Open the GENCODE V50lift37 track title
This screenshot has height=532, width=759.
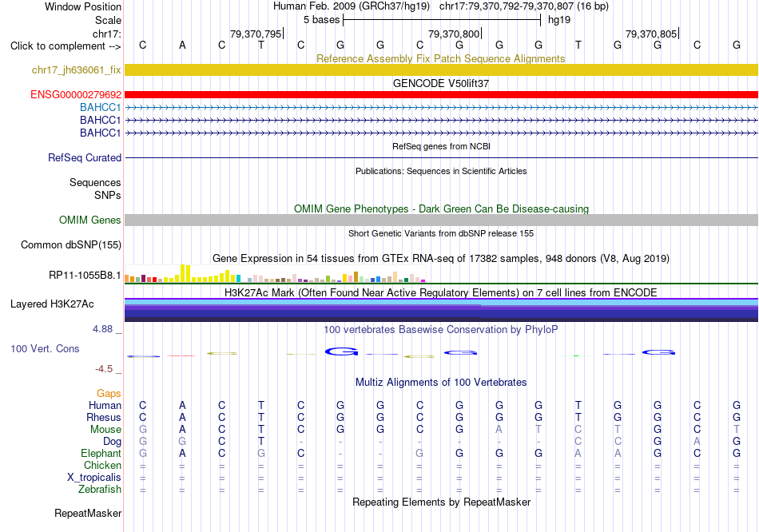click(x=440, y=83)
